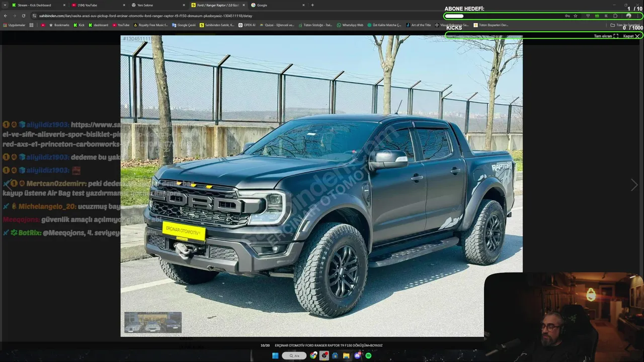Click Tam ekran fullscreen button
Screen dimensions: 644x362
[606, 36]
